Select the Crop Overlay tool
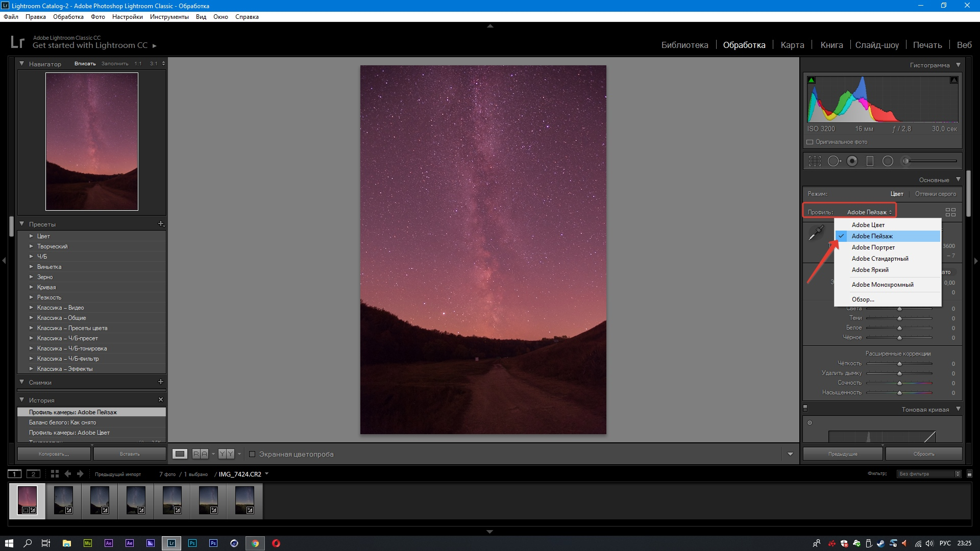Viewport: 980px width, 551px height. [x=815, y=161]
